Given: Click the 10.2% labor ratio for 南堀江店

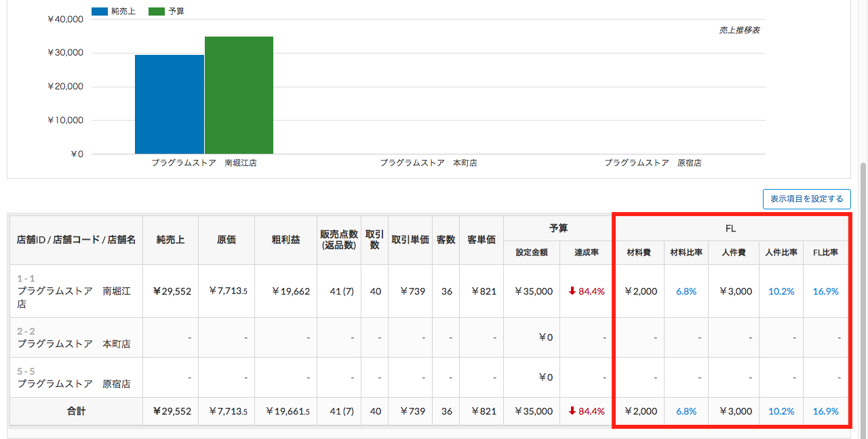Looking at the screenshot, I should click(x=781, y=291).
